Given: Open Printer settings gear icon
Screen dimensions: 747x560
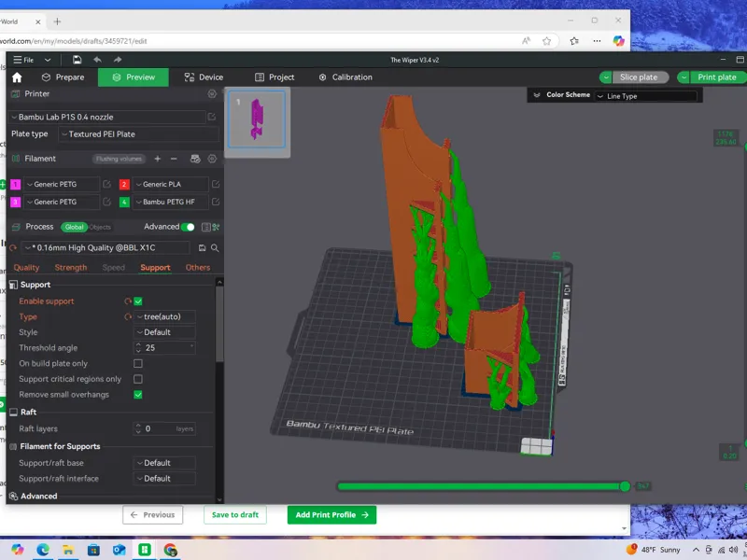Looking at the screenshot, I should [212, 94].
